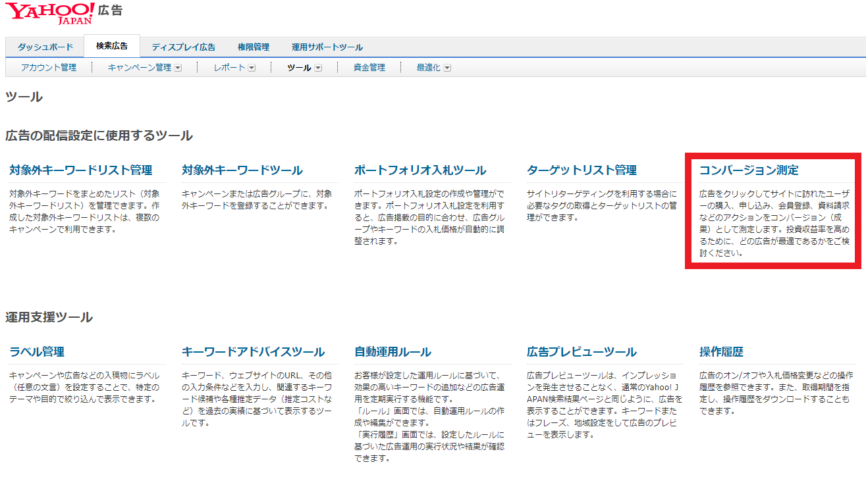Click the description text under 自動運用ルール
This screenshot has height=504, width=866.
tap(431, 416)
